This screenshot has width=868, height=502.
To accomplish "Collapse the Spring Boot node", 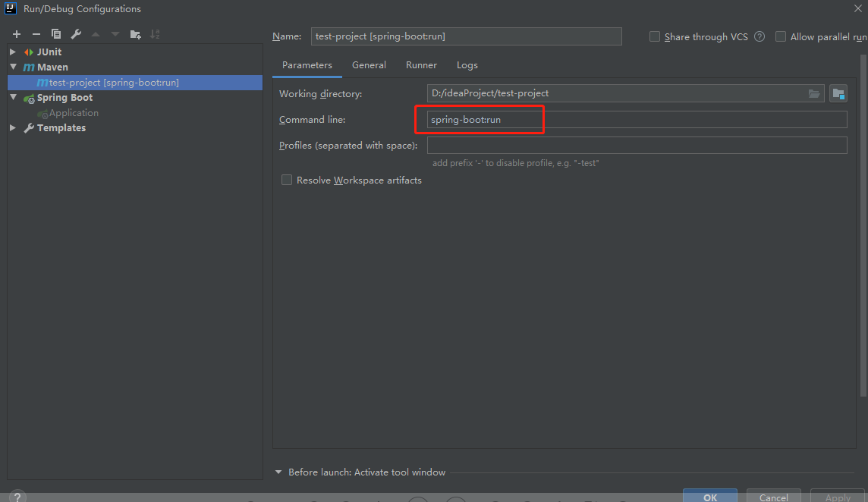I will click(13, 97).
